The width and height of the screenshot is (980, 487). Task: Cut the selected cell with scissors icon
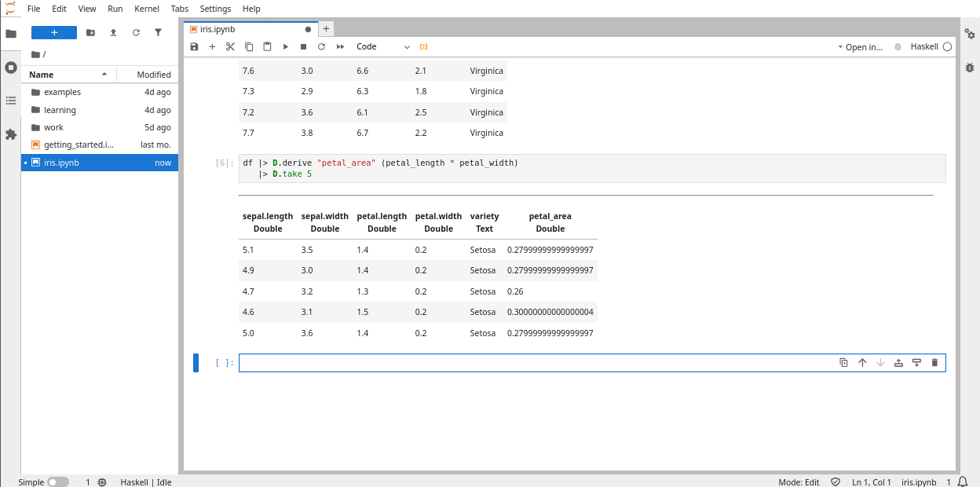(230, 47)
